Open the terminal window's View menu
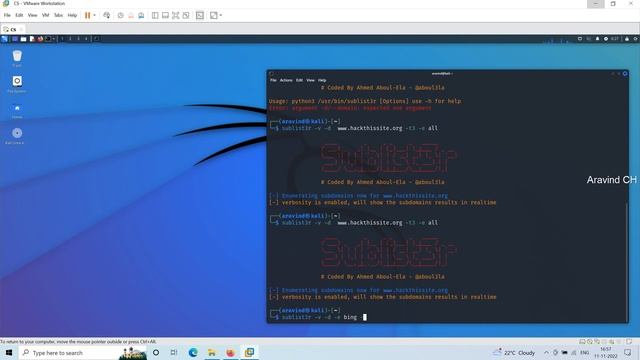Viewport: 640px width, 360px height. [311, 80]
